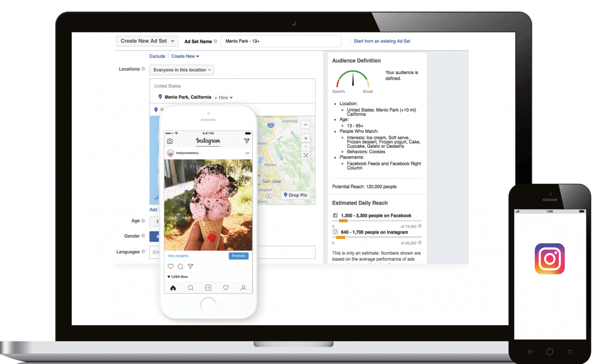The image size is (614, 364).
Task: Launch the Instagram app logo
Action: click(550, 259)
